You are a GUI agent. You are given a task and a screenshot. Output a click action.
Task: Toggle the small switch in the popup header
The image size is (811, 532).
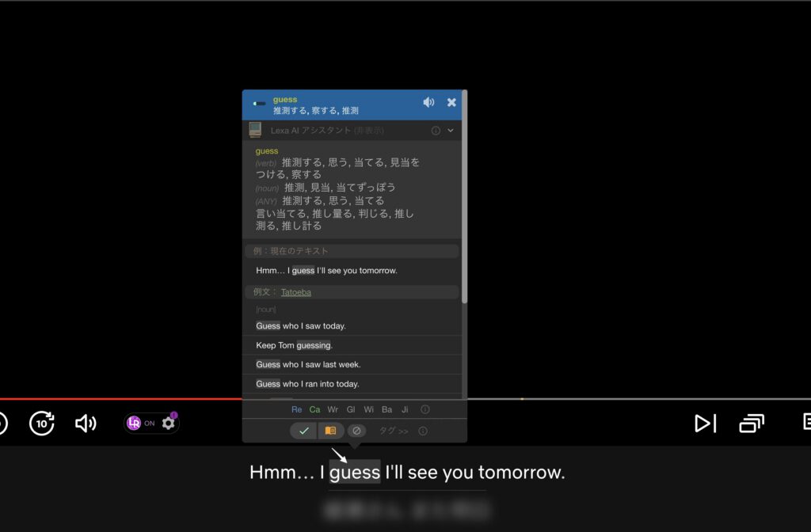pyautogui.click(x=259, y=103)
